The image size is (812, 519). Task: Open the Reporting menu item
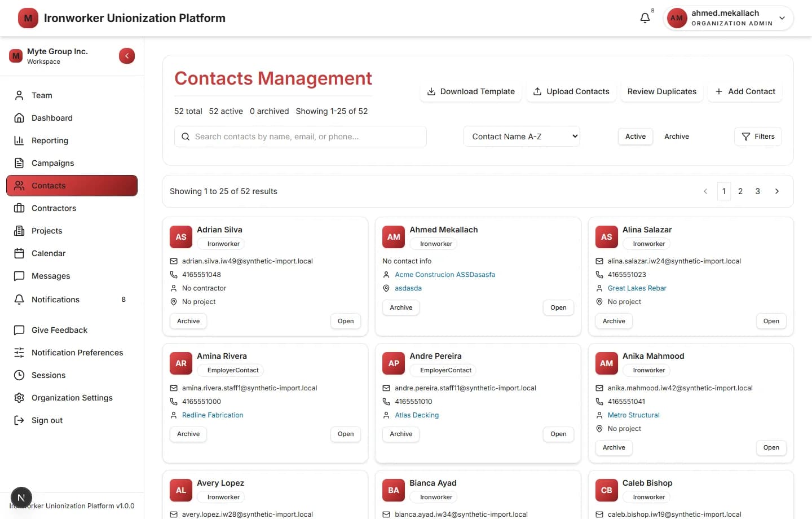click(x=72, y=140)
